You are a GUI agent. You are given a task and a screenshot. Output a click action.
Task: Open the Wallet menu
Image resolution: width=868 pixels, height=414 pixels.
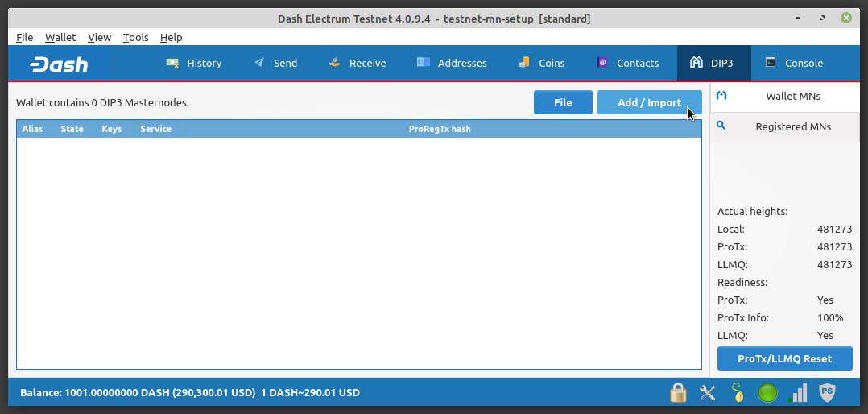tap(60, 37)
